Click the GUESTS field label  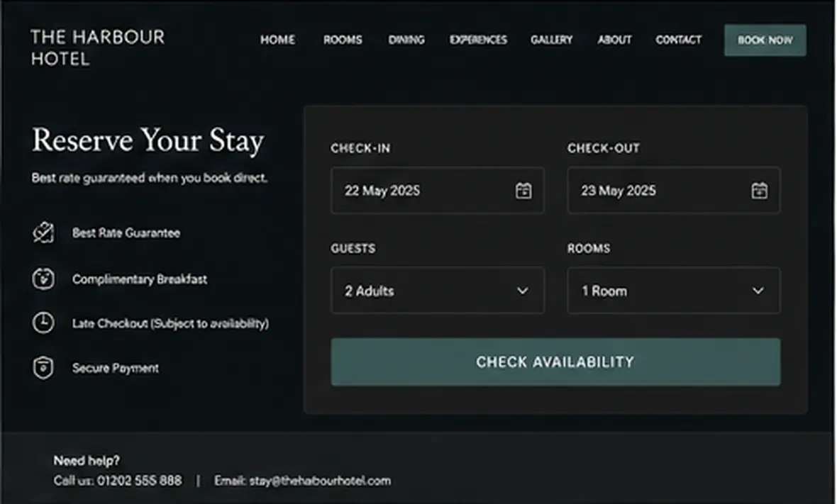353,249
